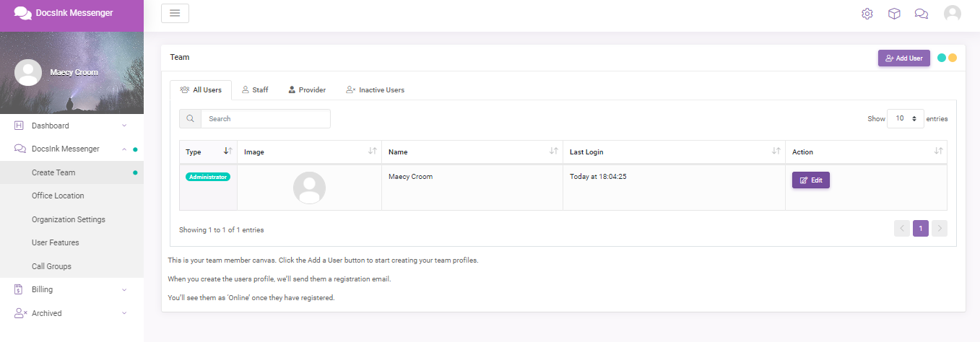980x342 pixels.
Task: Open the Show entries dropdown
Action: tap(906, 118)
